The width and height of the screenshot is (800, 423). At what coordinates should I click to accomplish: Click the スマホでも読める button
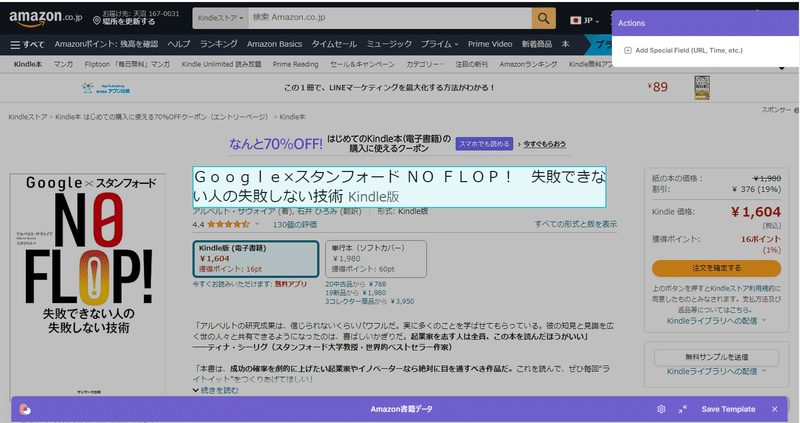pyautogui.click(x=484, y=144)
